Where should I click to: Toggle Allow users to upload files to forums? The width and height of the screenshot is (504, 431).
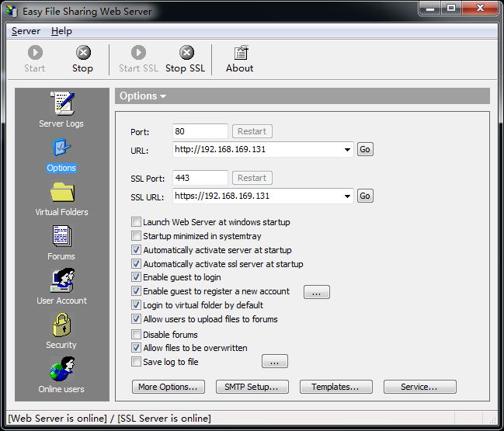(136, 319)
